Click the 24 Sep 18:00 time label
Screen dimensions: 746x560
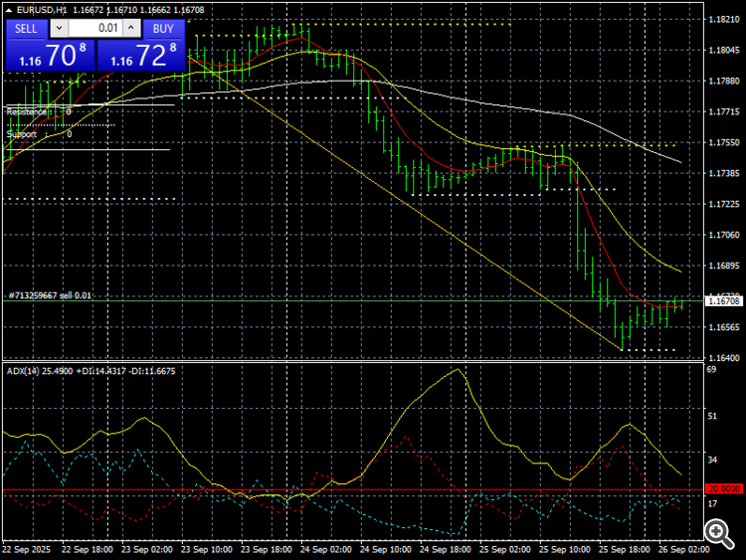point(446,549)
